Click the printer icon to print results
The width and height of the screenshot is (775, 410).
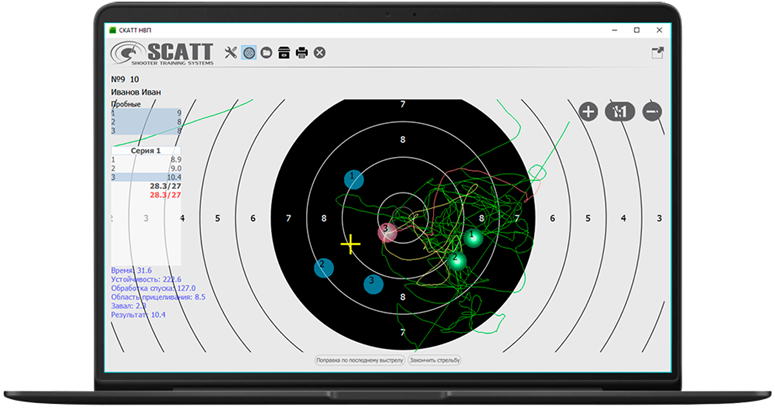point(301,52)
